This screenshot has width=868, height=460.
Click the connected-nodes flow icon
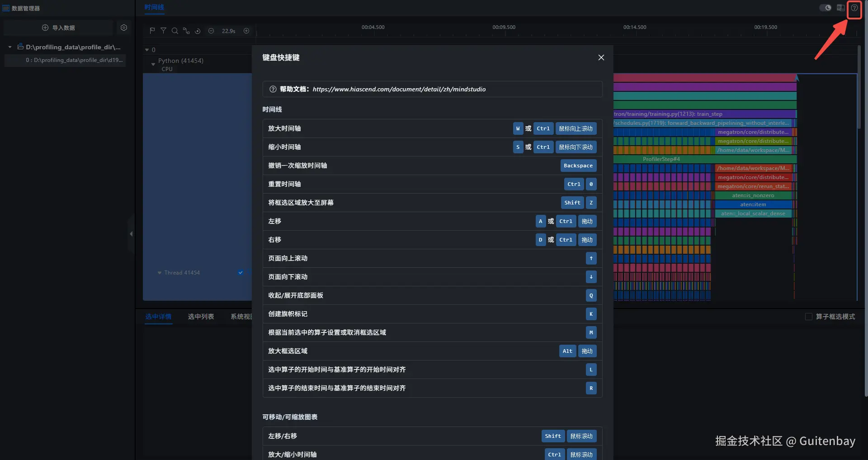[x=186, y=31]
